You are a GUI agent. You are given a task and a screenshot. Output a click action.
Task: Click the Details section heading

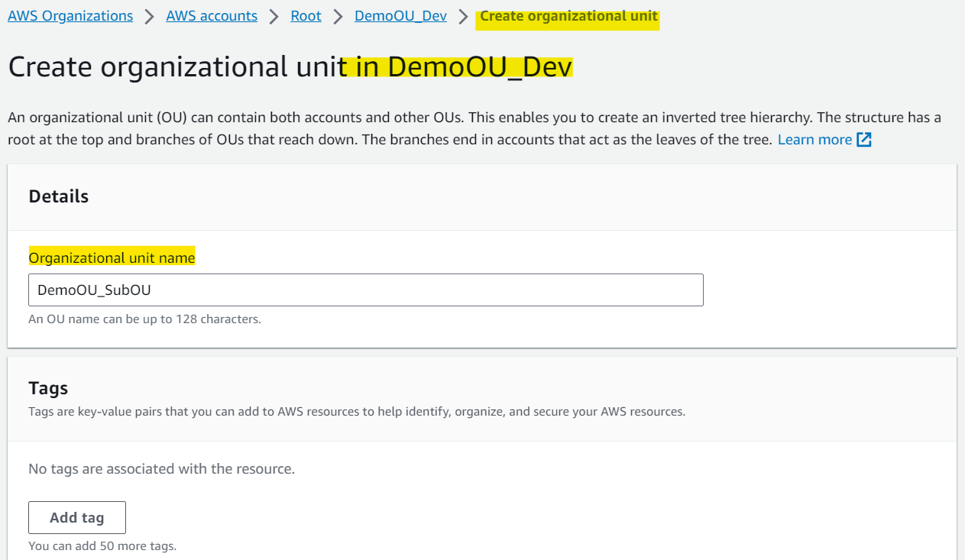click(x=59, y=196)
